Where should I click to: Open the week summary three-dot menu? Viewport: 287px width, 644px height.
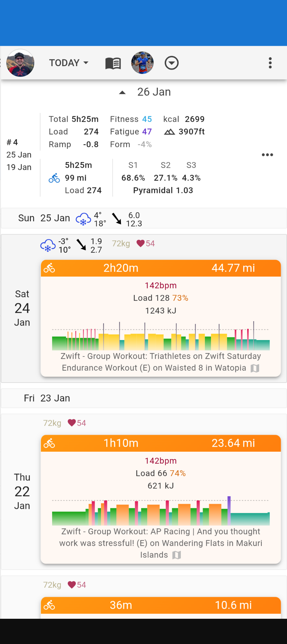pos(267,155)
